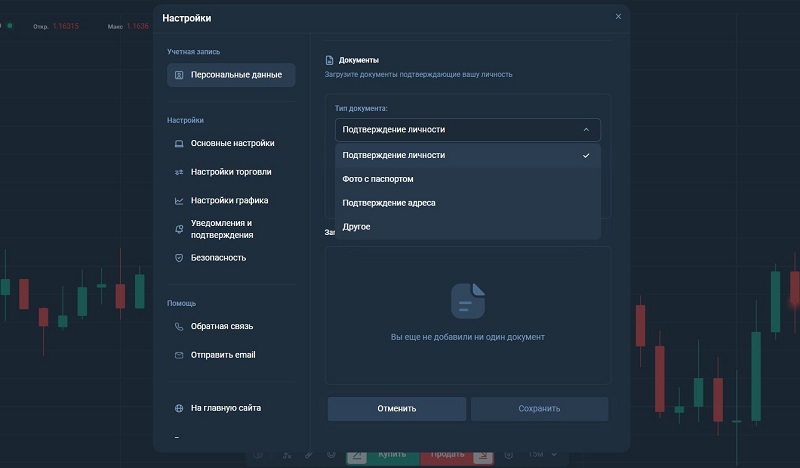Click the phone icon for Обратная связь

179,327
